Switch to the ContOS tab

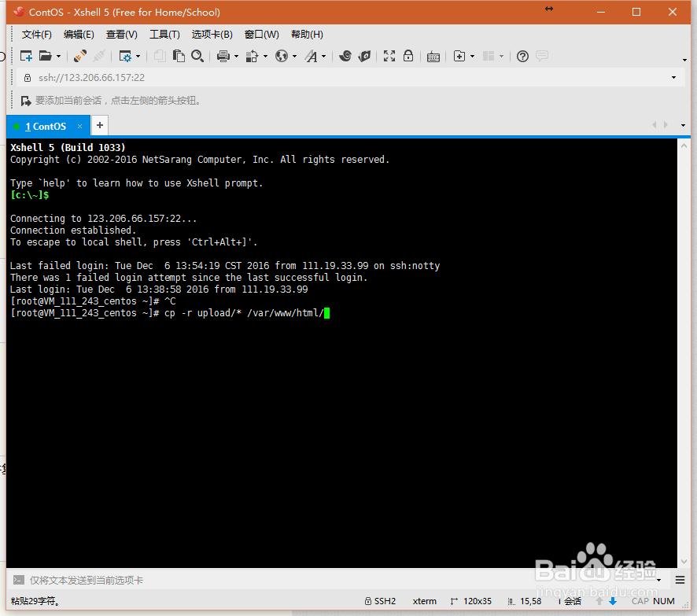click(x=45, y=126)
